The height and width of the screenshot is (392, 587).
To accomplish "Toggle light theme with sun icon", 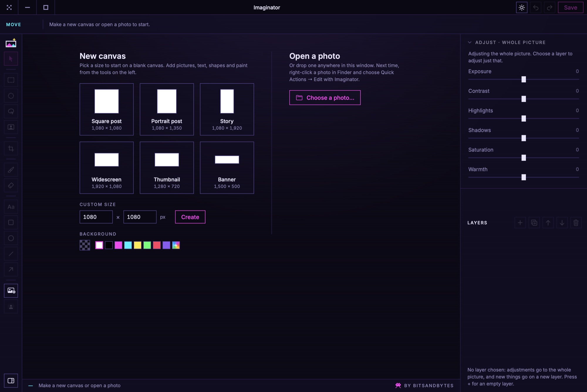I will (x=522, y=8).
